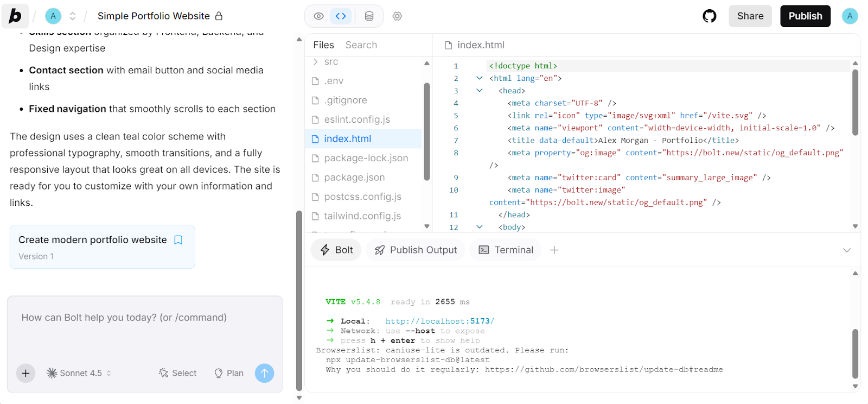
Task: Open the Sonnet 4.5 model selector
Action: click(x=79, y=373)
